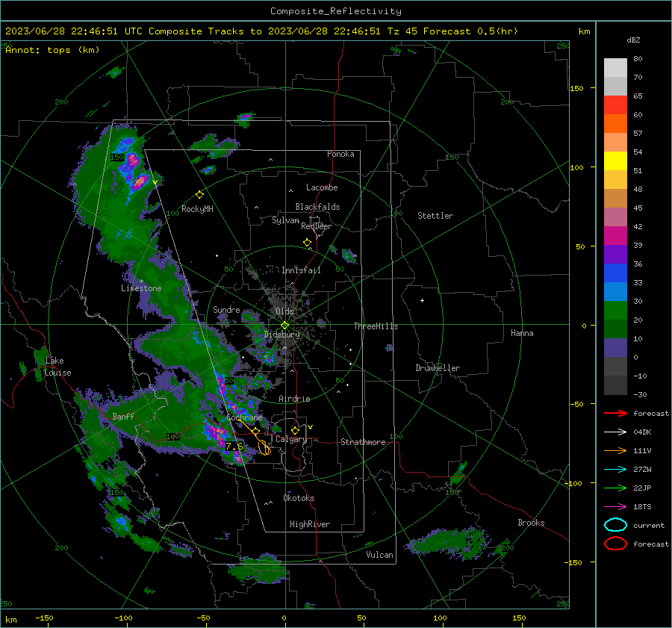Click the dBZ legend heading
672x628 pixels.
point(633,40)
